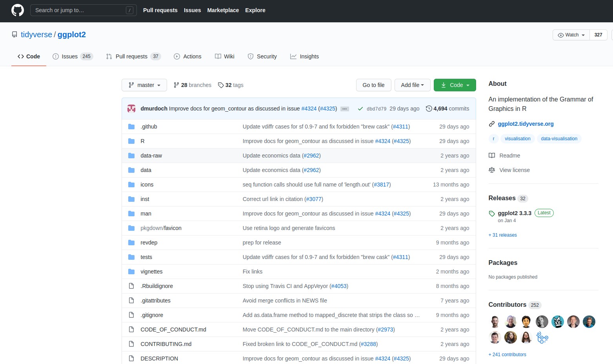
Task: Open the master branch dropdown
Action: [x=144, y=85]
